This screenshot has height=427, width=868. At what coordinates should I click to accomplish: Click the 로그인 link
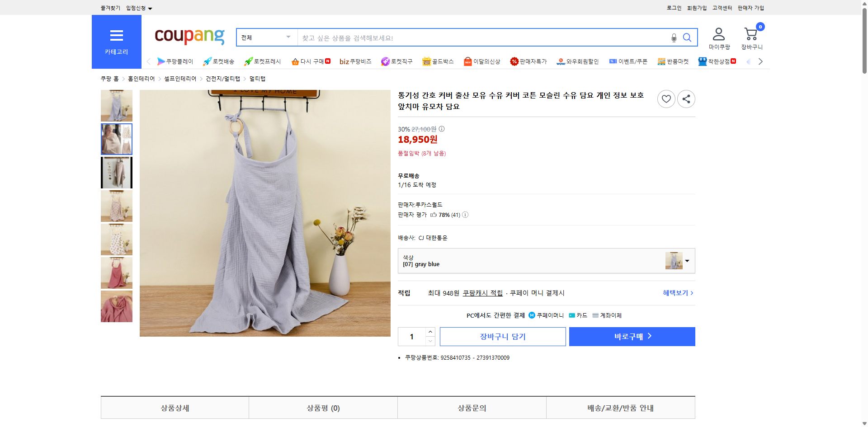[673, 8]
